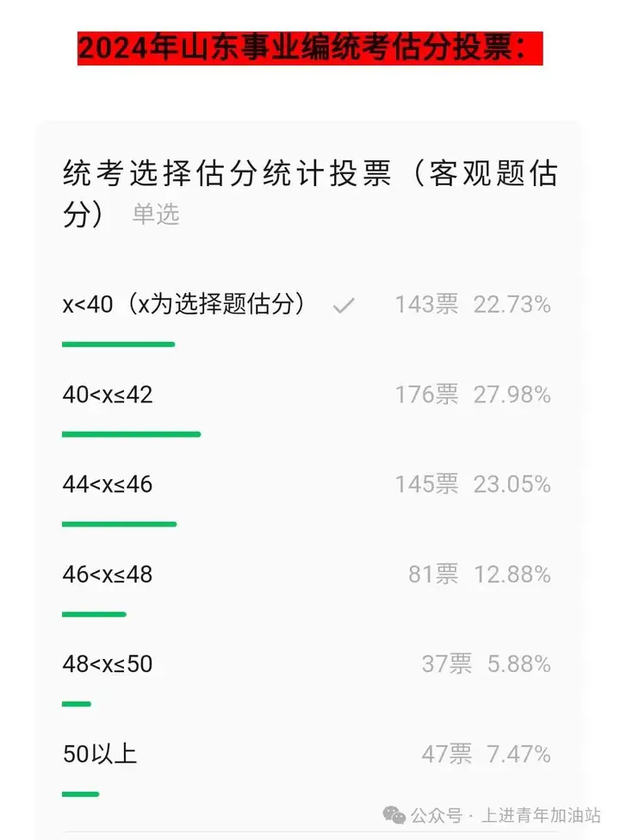Click the green bar under 44<x≤46
This screenshot has width=620, height=840.
pos(120,525)
